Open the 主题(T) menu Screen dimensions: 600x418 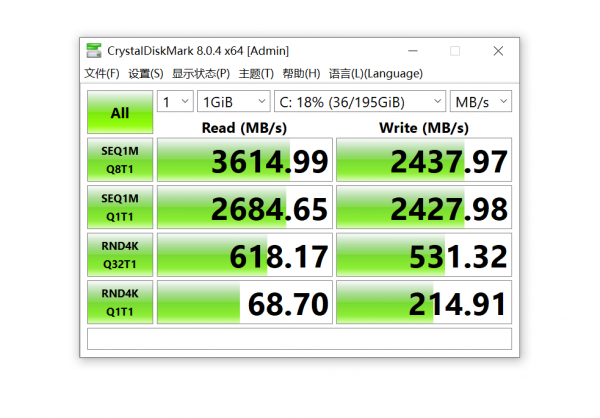click(x=257, y=74)
